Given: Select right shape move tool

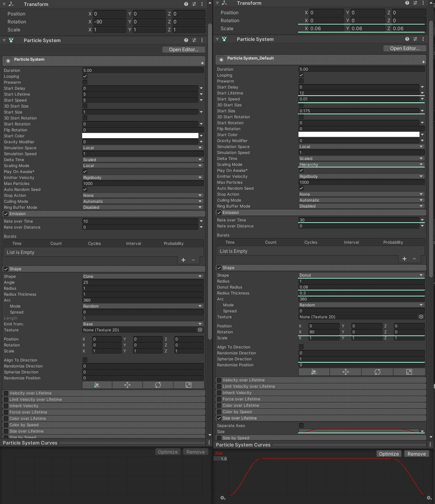Looking at the screenshot, I should (346, 372).
